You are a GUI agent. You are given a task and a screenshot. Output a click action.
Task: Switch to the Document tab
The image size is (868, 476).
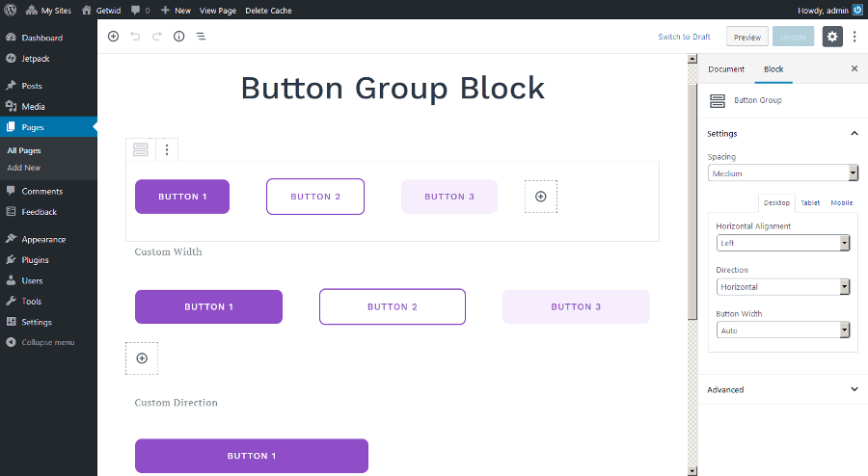pyautogui.click(x=726, y=69)
